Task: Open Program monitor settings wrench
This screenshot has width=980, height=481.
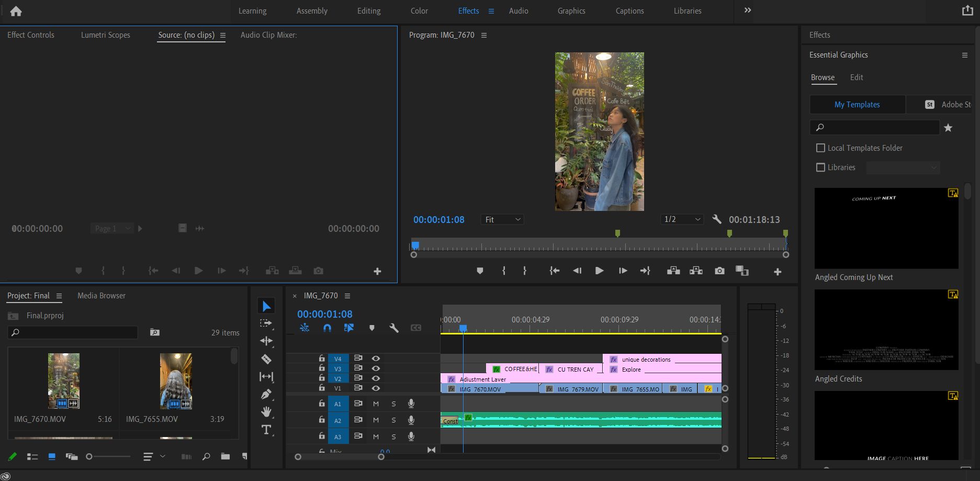Action: click(717, 219)
